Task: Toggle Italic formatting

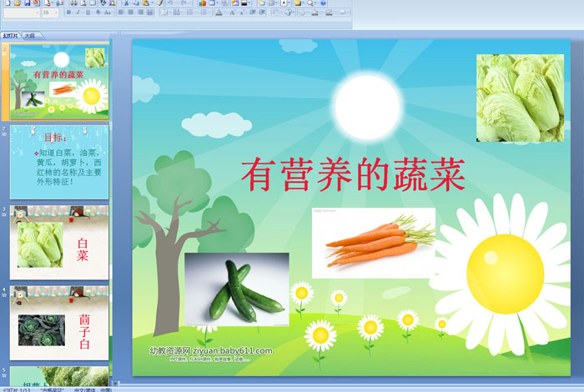Action: (78, 13)
